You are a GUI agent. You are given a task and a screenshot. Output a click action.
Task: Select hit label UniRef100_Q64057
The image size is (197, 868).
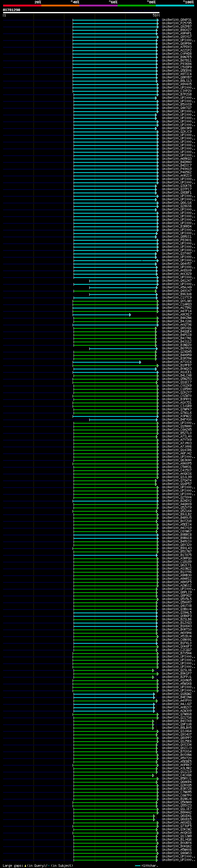click(177, 264)
